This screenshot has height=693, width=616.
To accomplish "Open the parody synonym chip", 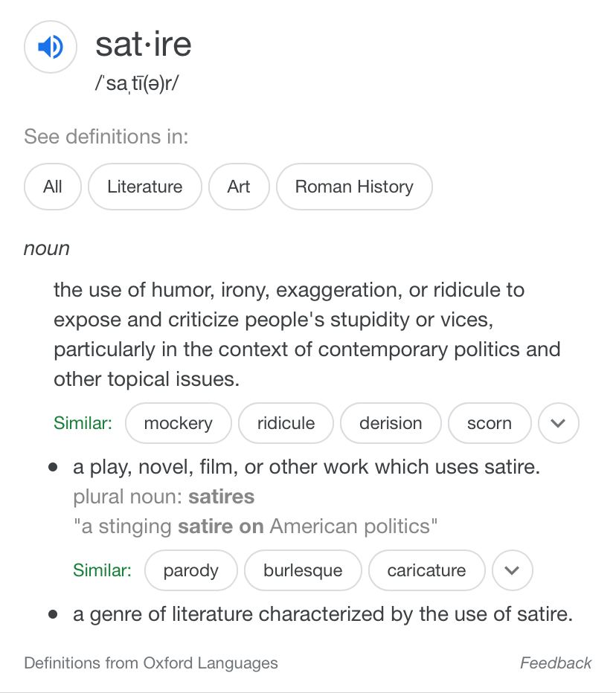I will (x=190, y=570).
